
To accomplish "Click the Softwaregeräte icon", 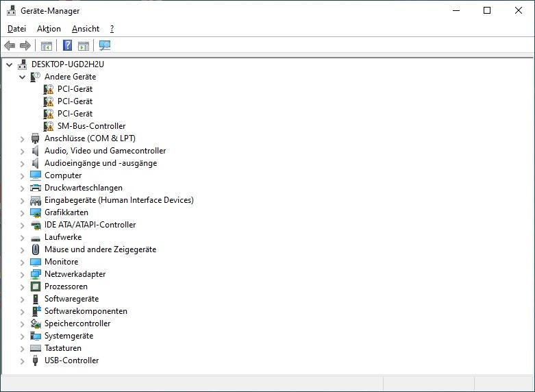I will [x=36, y=299].
